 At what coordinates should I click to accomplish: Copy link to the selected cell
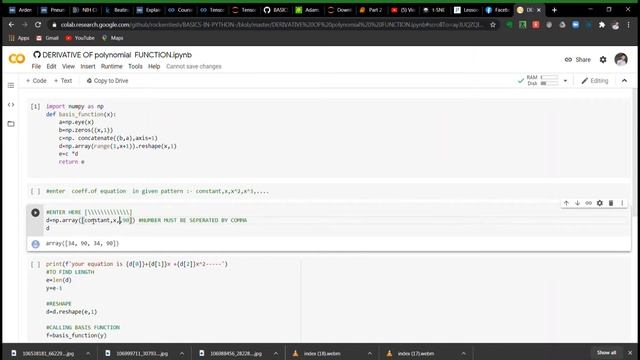pos(588,203)
